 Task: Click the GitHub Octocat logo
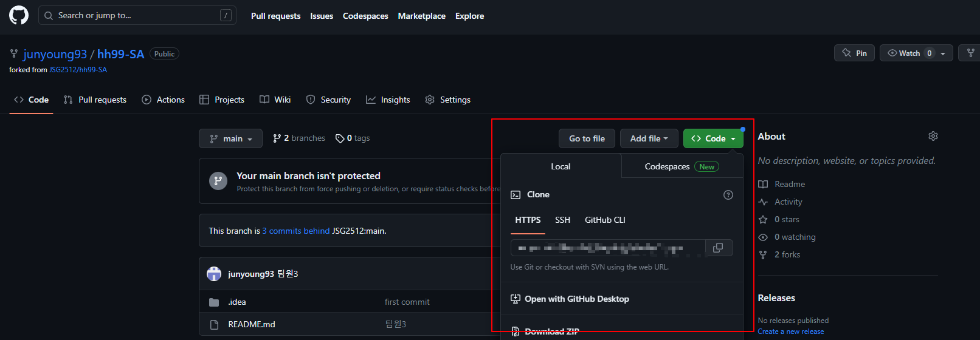pos(19,15)
